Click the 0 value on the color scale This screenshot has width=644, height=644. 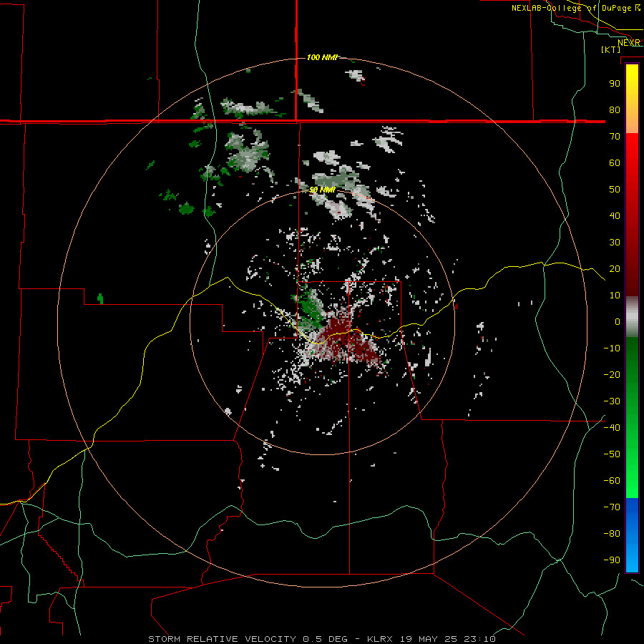click(x=618, y=321)
